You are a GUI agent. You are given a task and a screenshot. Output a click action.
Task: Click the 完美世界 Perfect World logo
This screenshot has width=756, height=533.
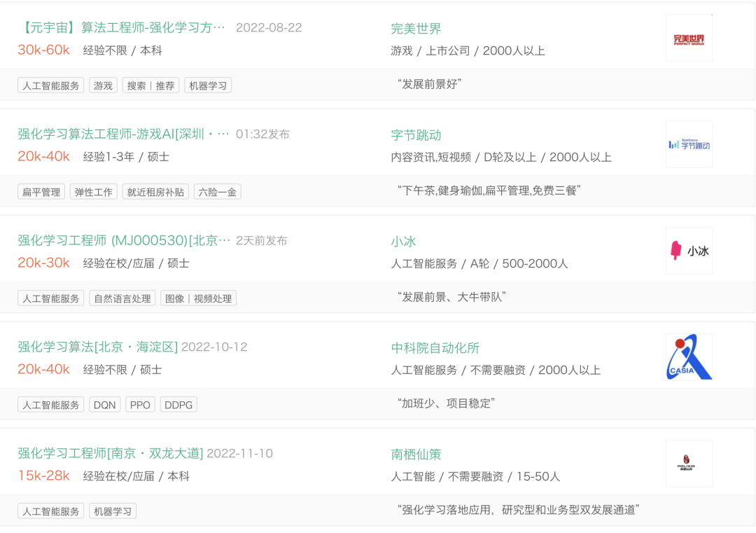689,38
